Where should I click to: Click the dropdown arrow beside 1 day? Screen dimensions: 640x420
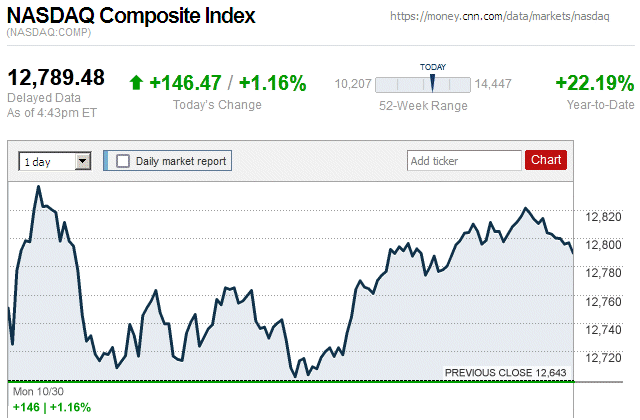83,160
